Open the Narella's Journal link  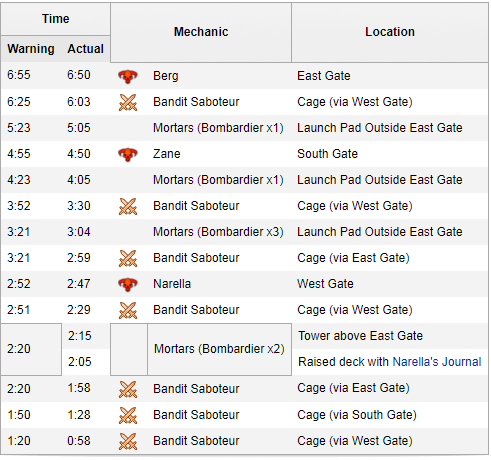(x=437, y=362)
